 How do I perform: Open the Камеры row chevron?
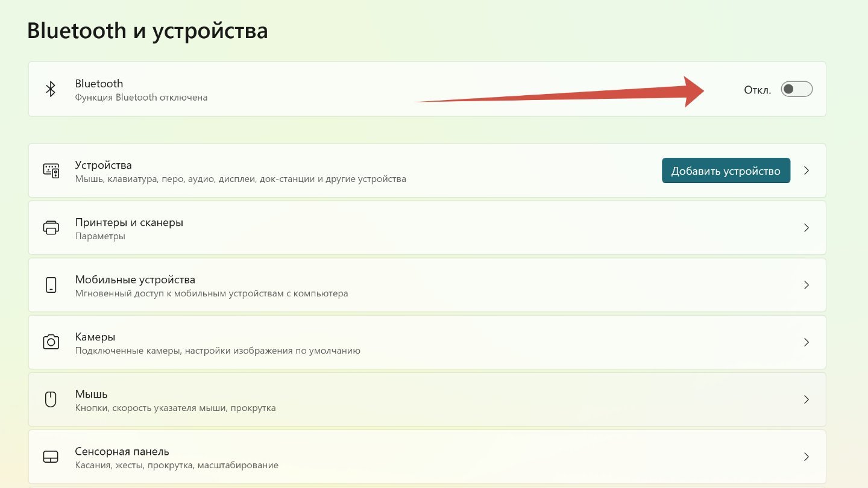tap(807, 342)
